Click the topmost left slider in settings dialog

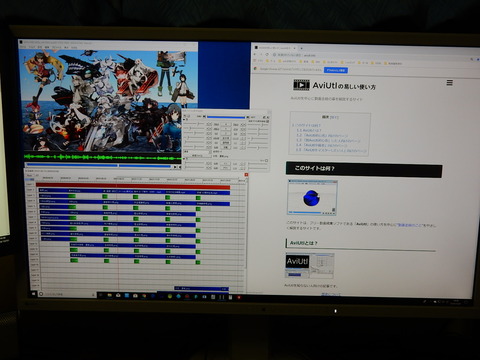click(194, 124)
